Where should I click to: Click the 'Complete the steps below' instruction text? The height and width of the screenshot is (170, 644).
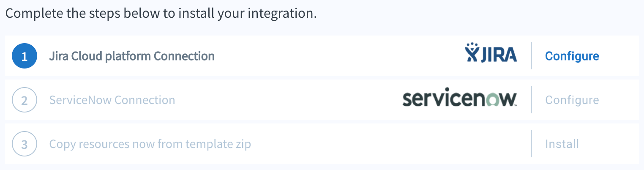pyautogui.click(x=161, y=14)
